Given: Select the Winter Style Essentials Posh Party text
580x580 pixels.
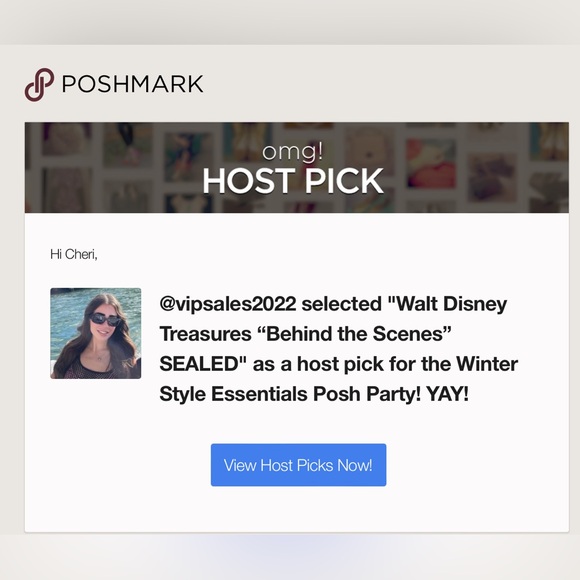Looking at the screenshot, I should coord(338,379).
